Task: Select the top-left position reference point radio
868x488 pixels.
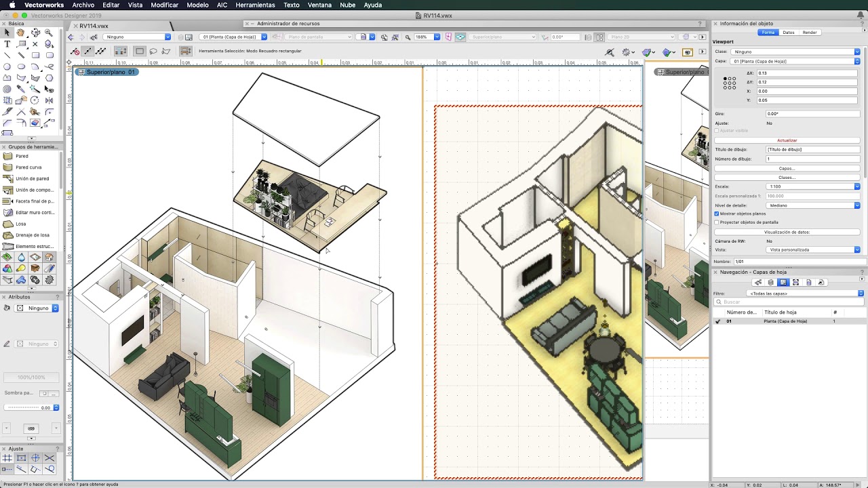Action: click(725, 79)
